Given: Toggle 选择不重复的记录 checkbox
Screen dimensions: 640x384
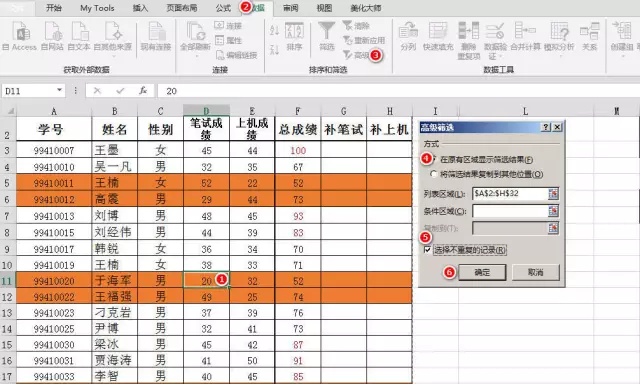Looking at the screenshot, I should coord(427,250).
